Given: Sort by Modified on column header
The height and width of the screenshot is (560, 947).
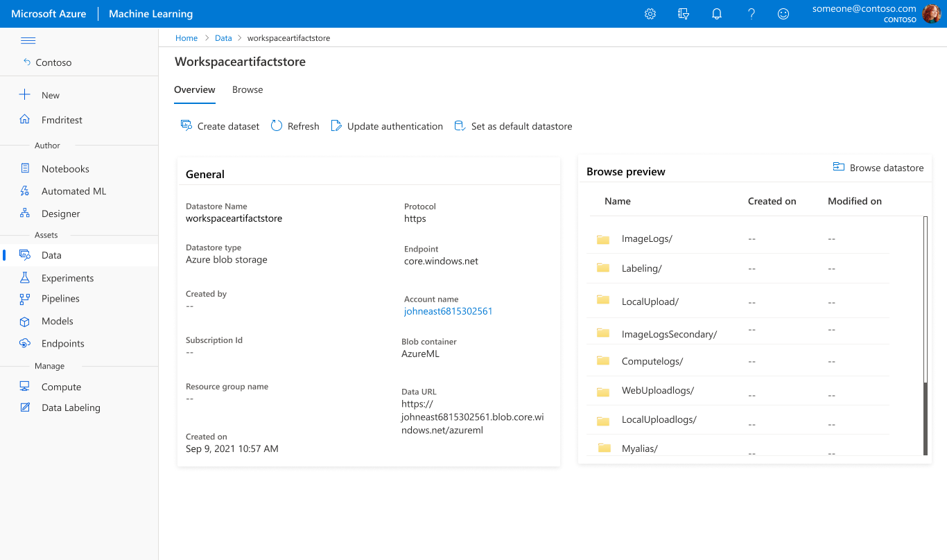Looking at the screenshot, I should pyautogui.click(x=855, y=201).
